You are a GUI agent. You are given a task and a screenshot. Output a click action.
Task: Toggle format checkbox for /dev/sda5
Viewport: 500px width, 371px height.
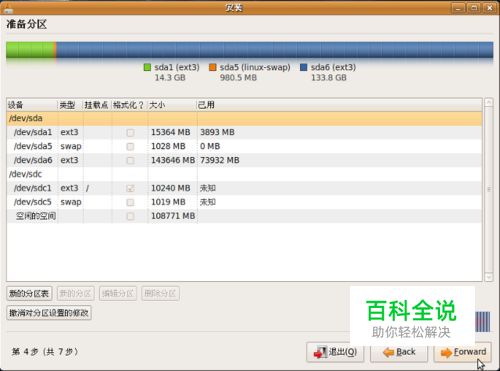click(130, 146)
